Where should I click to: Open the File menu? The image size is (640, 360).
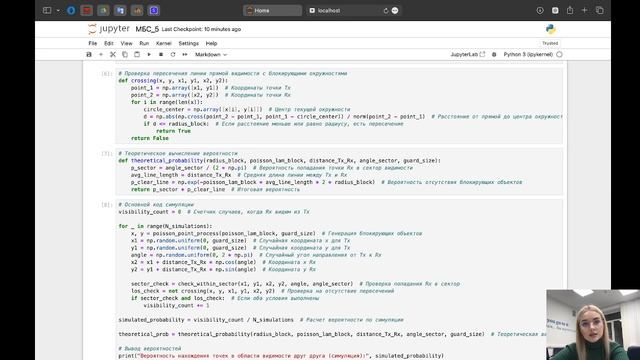pos(93,43)
